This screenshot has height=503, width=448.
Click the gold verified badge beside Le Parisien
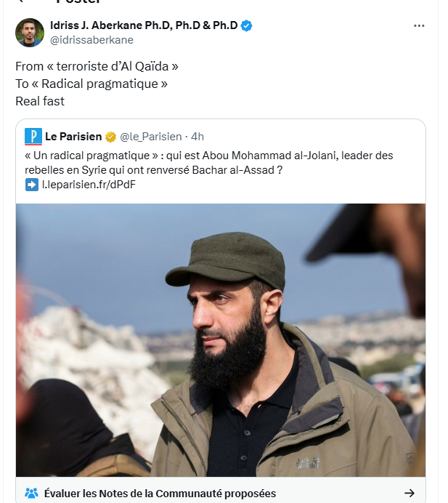pyautogui.click(x=111, y=137)
